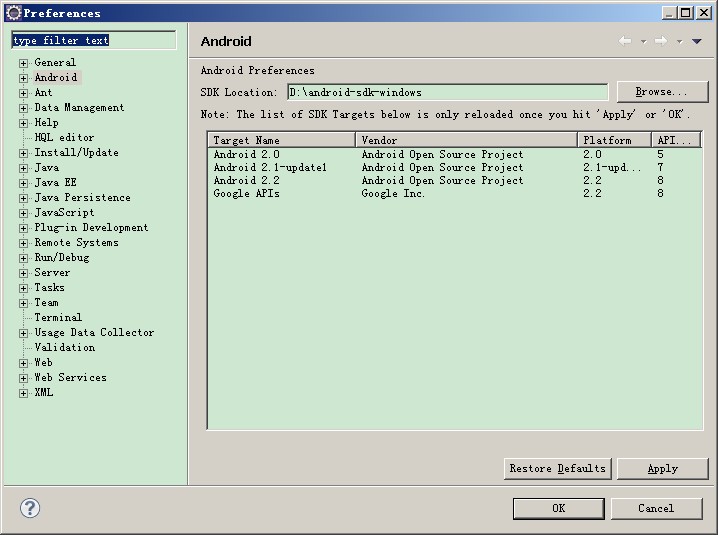The image size is (718, 535).
Task: Expand the Android tree node
Action: (23, 78)
